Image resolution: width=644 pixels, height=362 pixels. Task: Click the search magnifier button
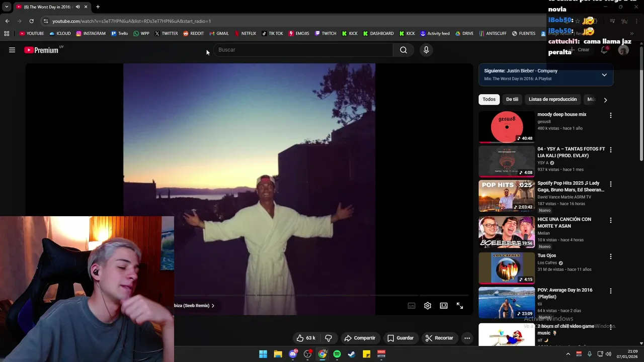tap(404, 50)
